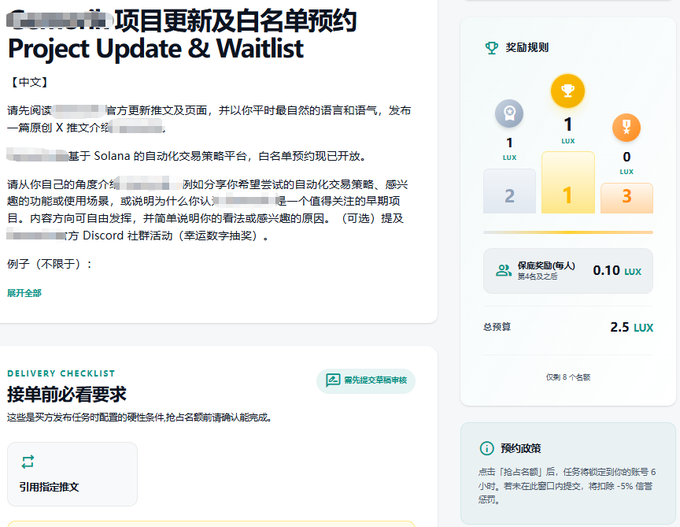Click the 【中文】 language marker

coord(29,82)
